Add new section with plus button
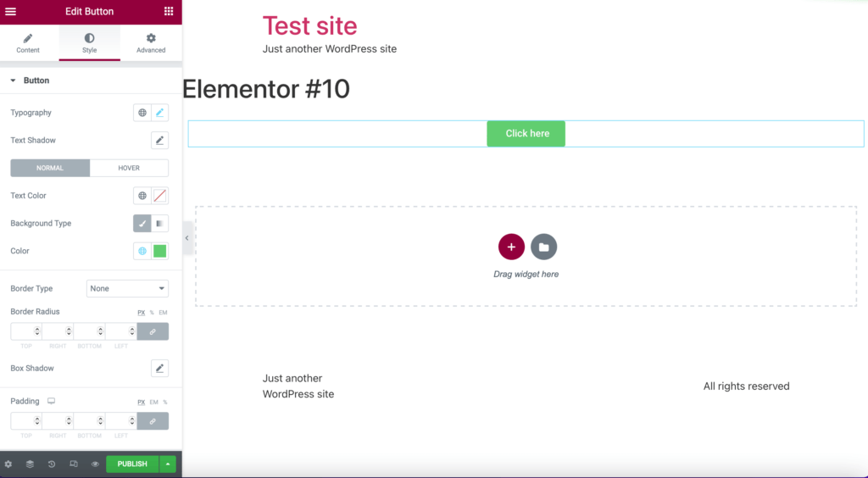Image resolution: width=868 pixels, height=478 pixels. tap(511, 247)
